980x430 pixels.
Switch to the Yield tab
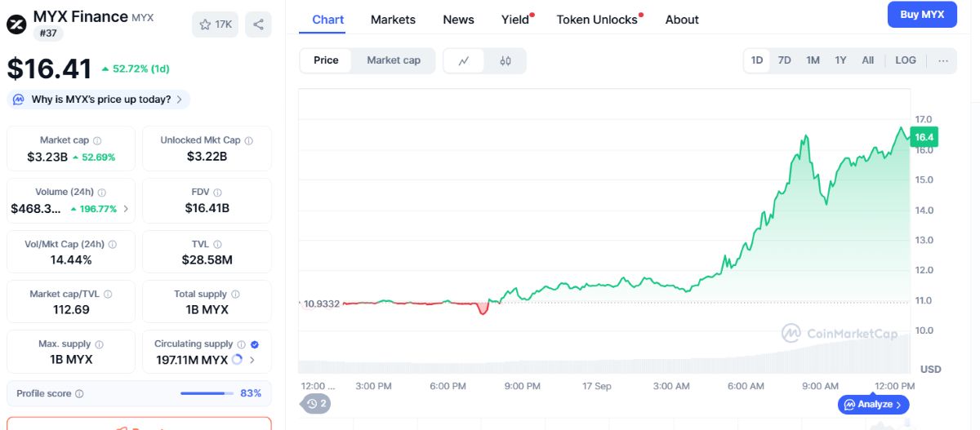tap(517, 20)
